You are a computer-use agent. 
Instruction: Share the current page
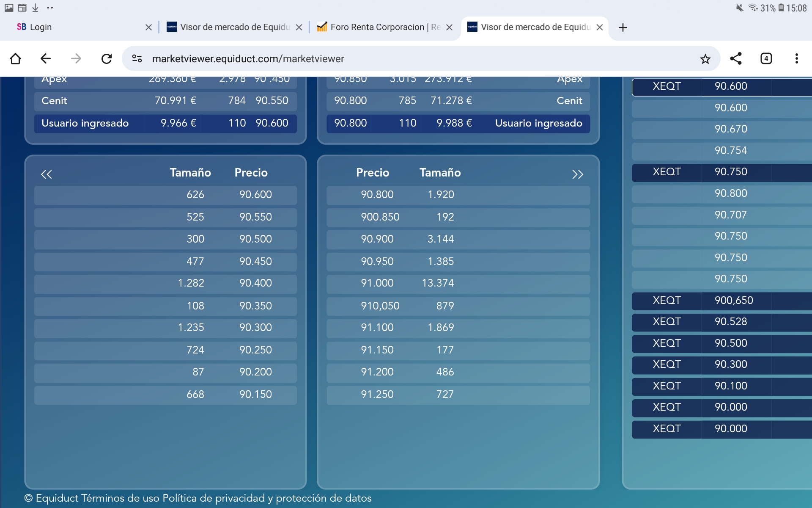coord(736,58)
